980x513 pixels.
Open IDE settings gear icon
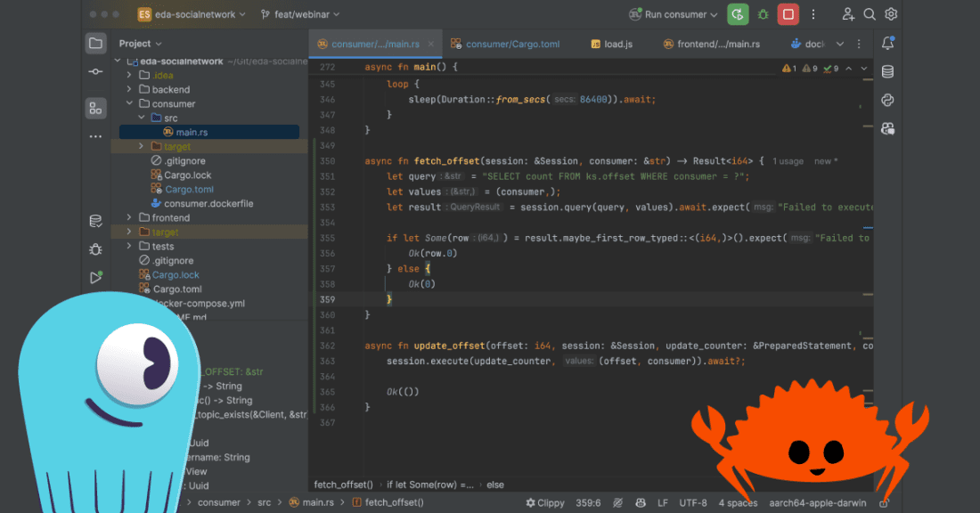point(891,14)
